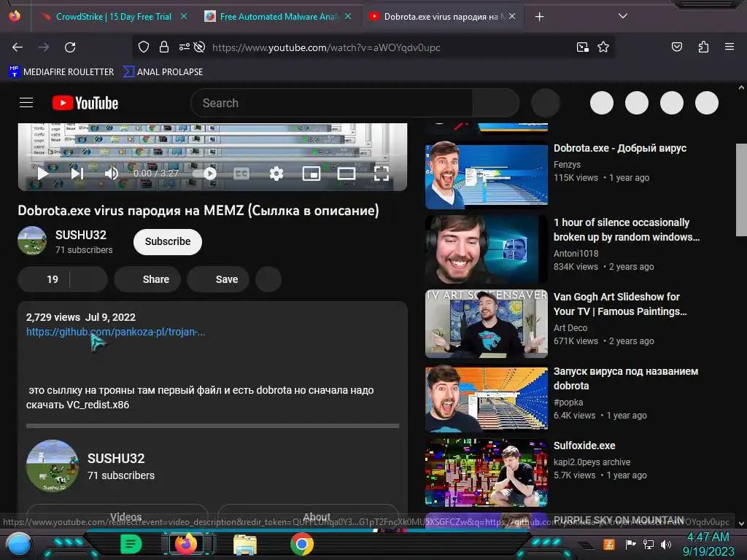Open the YouTube guide hamburger menu
Image resolution: width=747 pixels, height=560 pixels.
[26, 102]
